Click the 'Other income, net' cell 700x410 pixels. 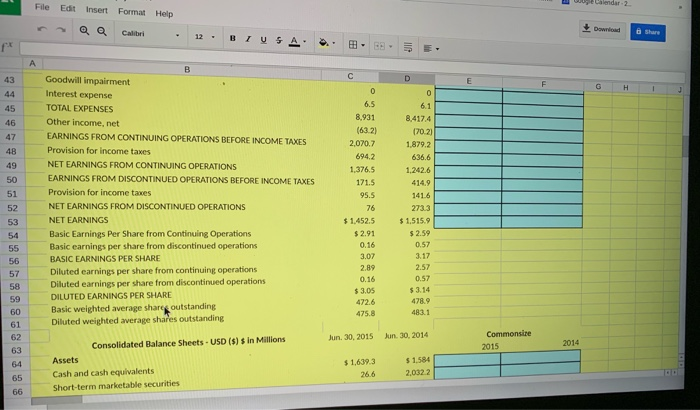[x=83, y=122]
